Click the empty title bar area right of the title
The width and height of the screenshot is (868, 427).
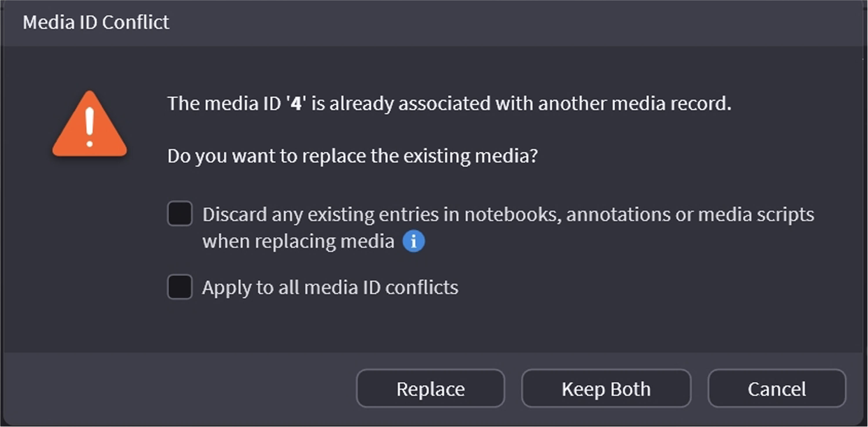pos(506,23)
